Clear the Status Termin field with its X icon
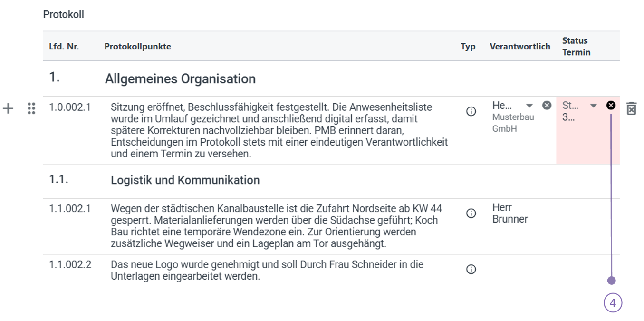This screenshot has width=644, height=321. (x=611, y=105)
